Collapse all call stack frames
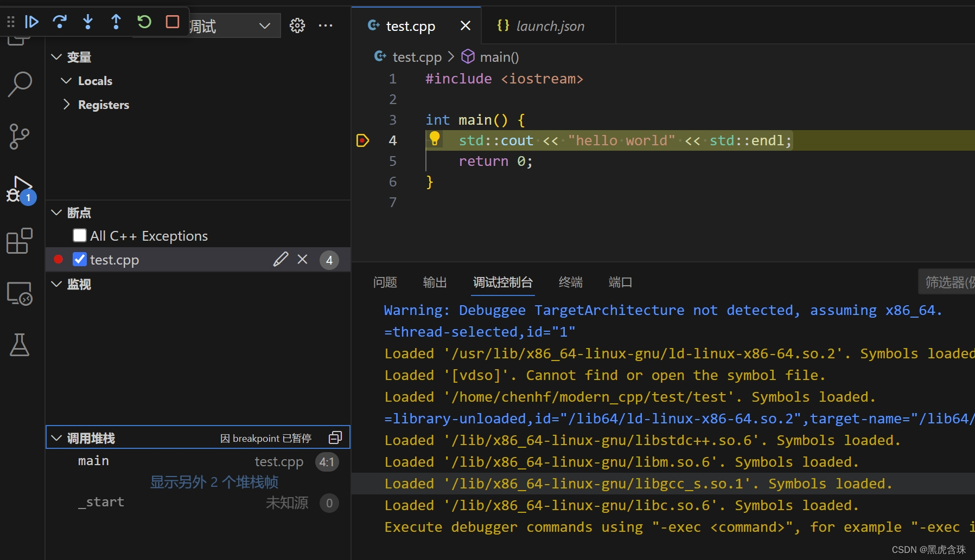Screen dimensions: 975x560 click(335, 437)
